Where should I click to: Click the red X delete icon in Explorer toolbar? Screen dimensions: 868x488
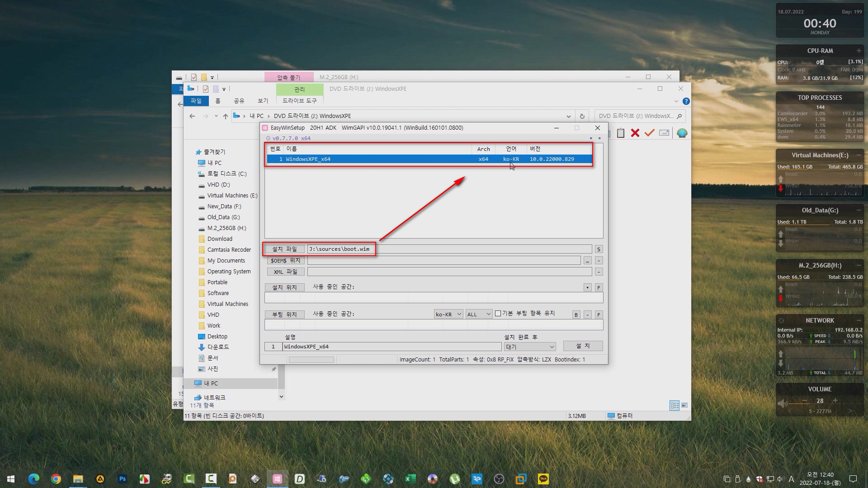click(x=635, y=133)
